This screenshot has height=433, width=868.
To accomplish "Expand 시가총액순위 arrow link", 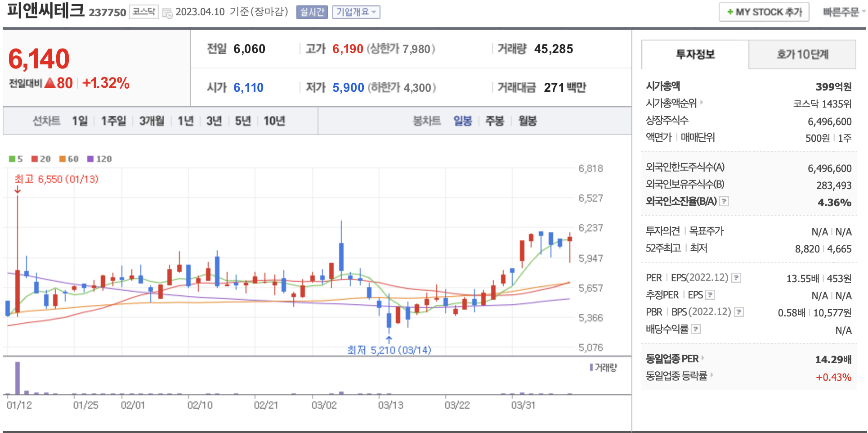I will click(x=702, y=103).
